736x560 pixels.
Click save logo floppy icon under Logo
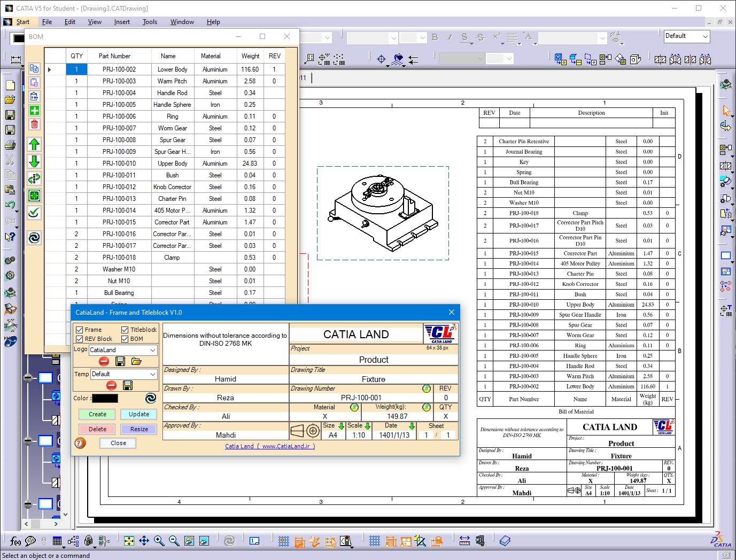tap(120, 361)
